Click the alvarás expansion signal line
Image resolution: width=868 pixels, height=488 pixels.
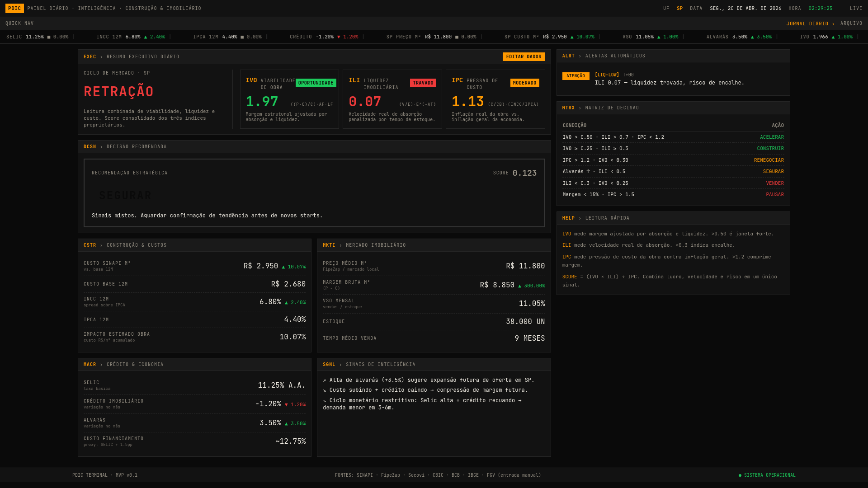click(429, 380)
